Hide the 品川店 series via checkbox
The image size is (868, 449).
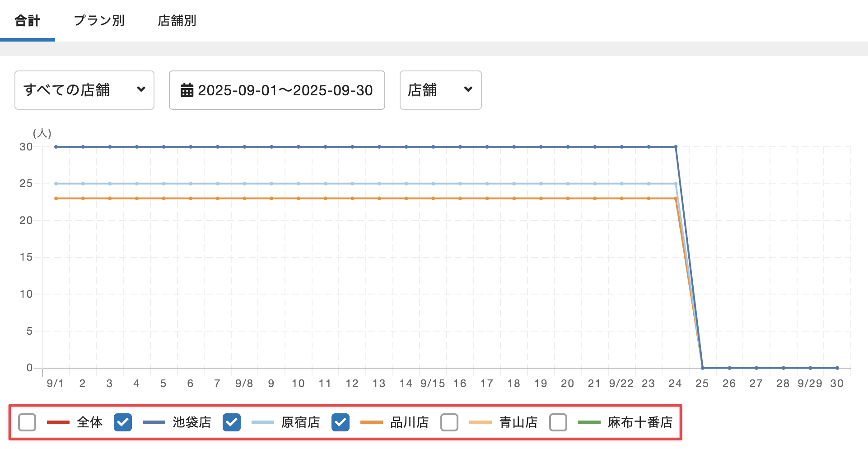(x=341, y=422)
